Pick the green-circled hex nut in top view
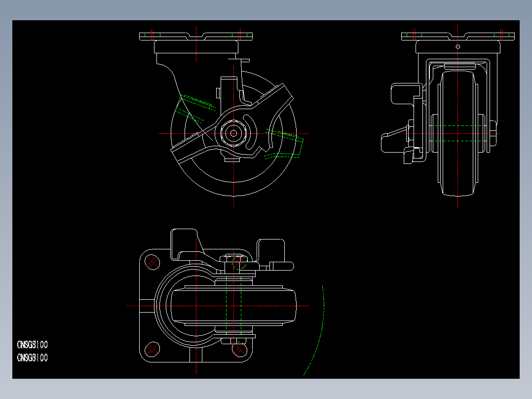This screenshot has width=532, height=399. coord(239,263)
